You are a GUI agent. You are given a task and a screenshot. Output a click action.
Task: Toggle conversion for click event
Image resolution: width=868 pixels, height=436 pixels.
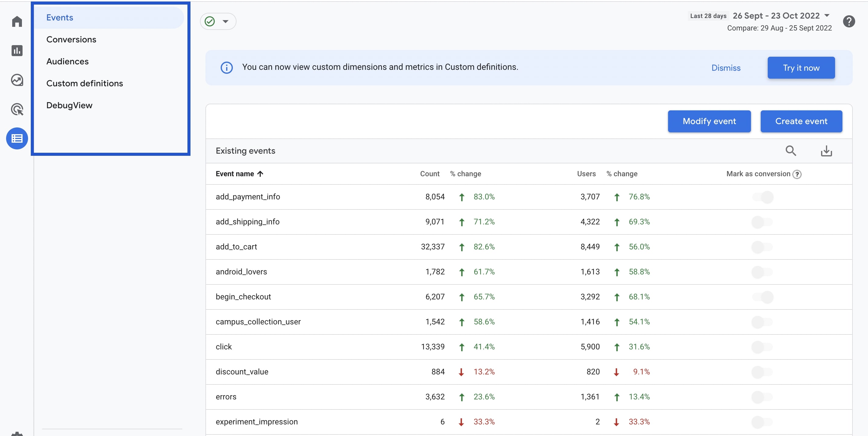[763, 347]
